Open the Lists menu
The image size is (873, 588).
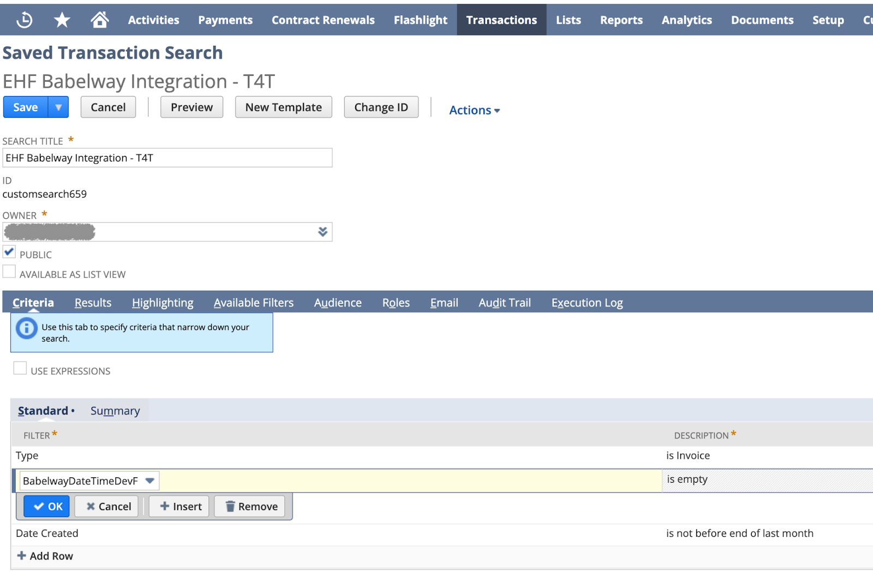569,20
